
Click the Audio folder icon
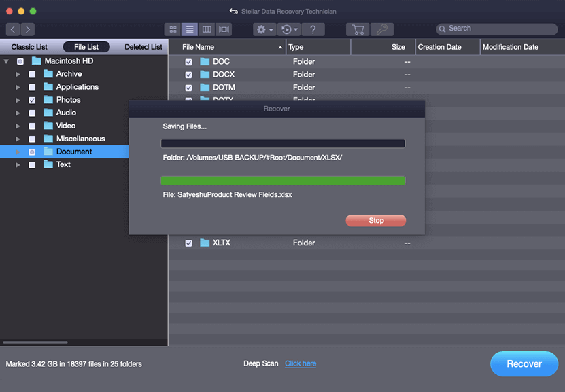48,113
